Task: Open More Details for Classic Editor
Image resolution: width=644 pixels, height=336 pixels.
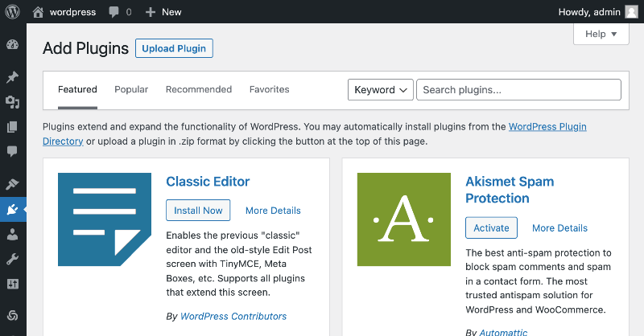Action: click(273, 211)
